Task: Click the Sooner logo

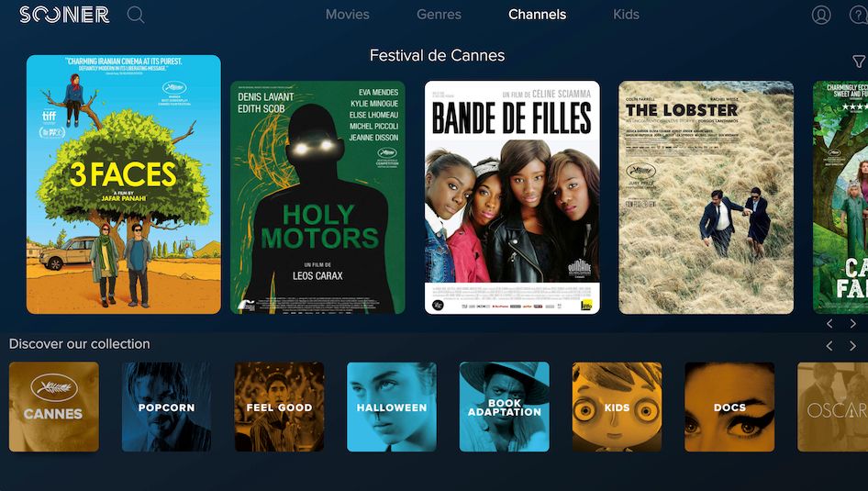Action: [64, 15]
